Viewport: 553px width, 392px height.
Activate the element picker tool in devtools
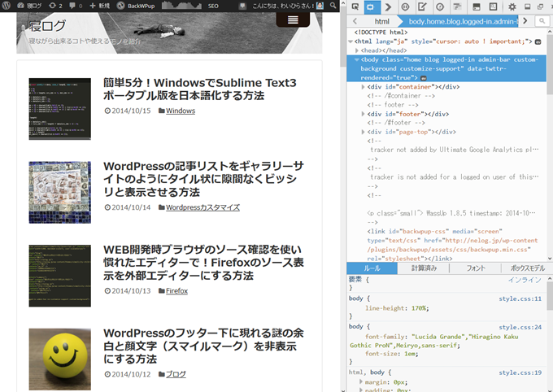click(x=355, y=7)
